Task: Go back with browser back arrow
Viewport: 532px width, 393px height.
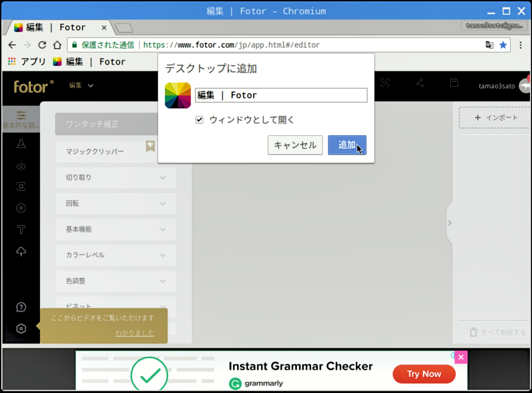Action: [x=12, y=45]
